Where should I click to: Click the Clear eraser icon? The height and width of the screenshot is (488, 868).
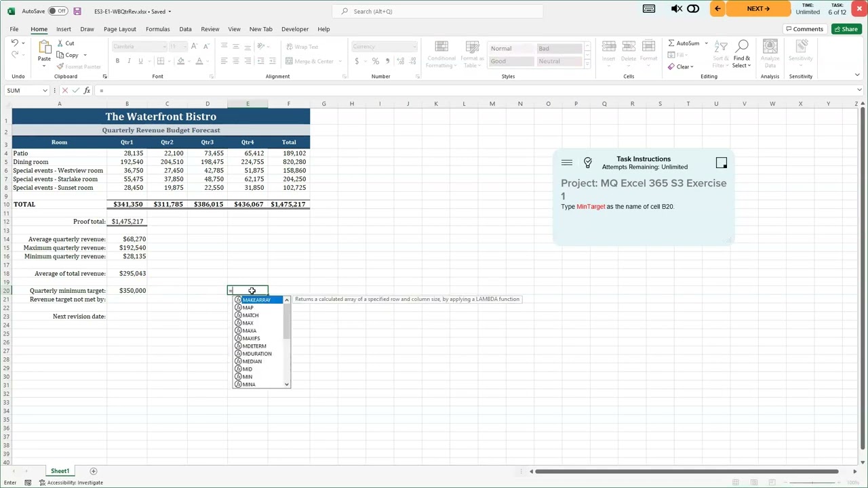coord(671,66)
